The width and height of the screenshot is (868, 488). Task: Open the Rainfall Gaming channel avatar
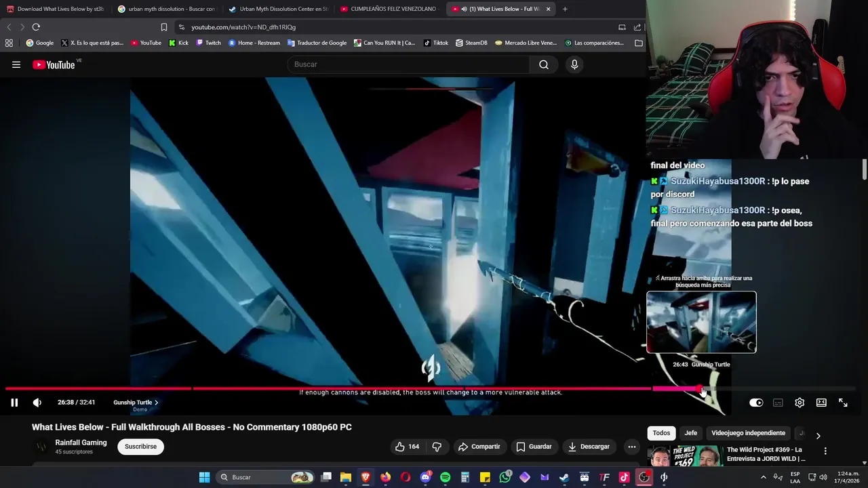coord(41,447)
